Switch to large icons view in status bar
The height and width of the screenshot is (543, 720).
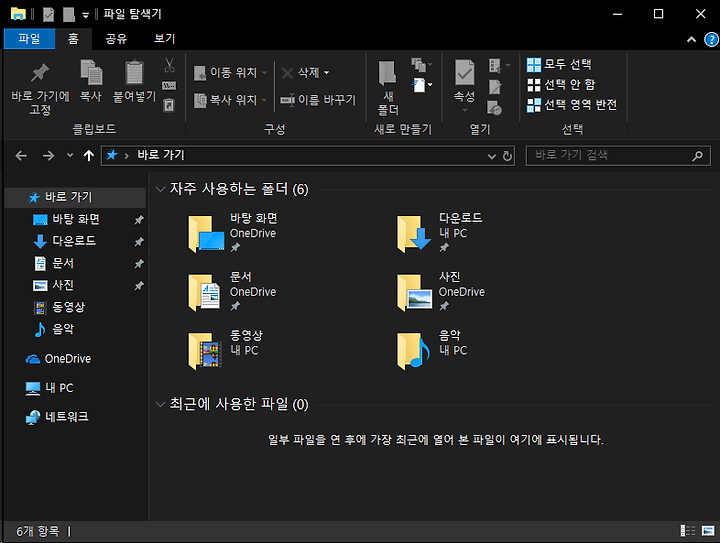(x=708, y=531)
